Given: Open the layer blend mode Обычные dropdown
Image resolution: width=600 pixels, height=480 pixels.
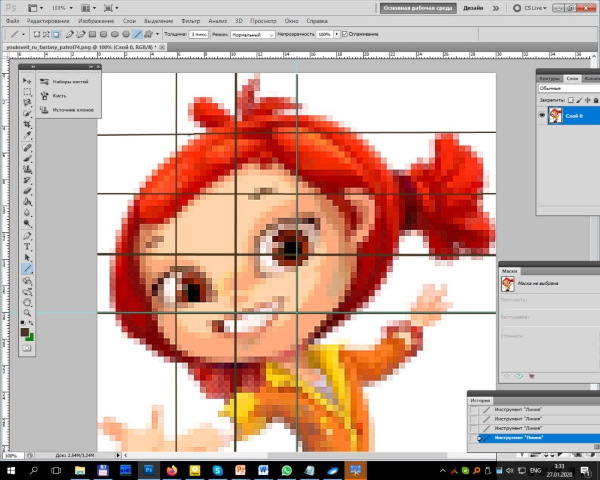Looking at the screenshot, I should [569, 88].
